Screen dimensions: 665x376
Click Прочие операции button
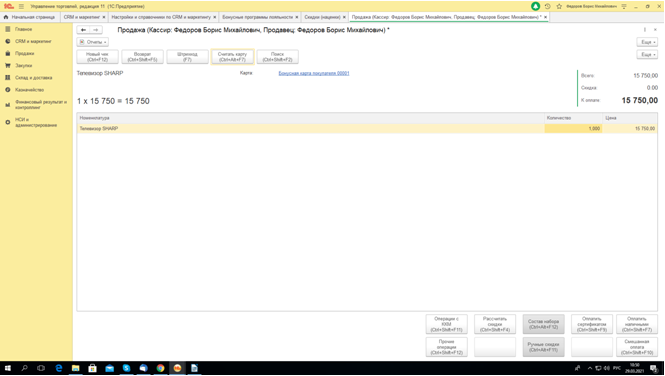coord(447,347)
